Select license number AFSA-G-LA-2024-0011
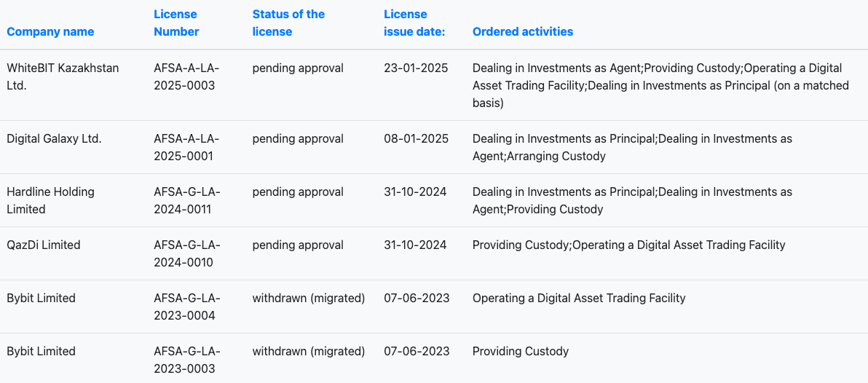The image size is (868, 383). coord(186,200)
